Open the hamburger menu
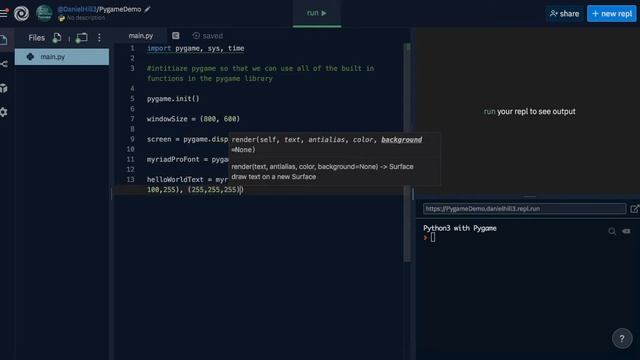 pyautogui.click(x=4, y=13)
